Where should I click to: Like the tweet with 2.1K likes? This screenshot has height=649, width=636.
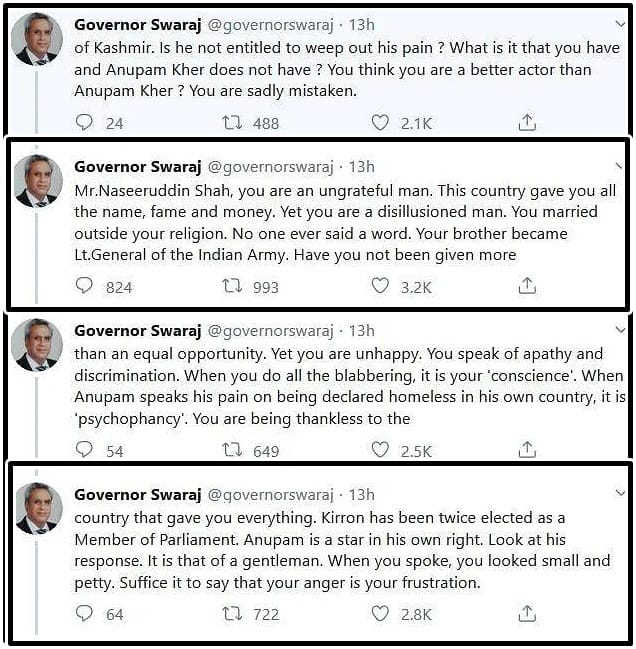click(380, 123)
